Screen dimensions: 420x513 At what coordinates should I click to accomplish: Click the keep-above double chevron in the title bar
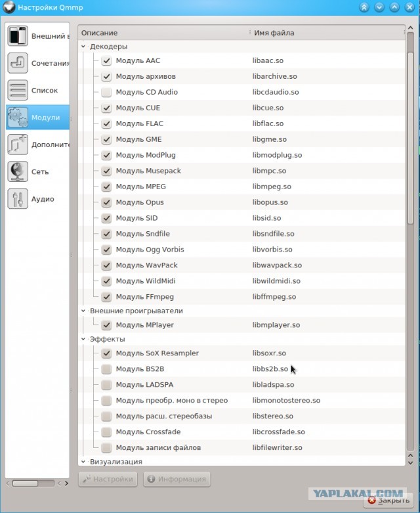pyautogui.click(x=364, y=7)
